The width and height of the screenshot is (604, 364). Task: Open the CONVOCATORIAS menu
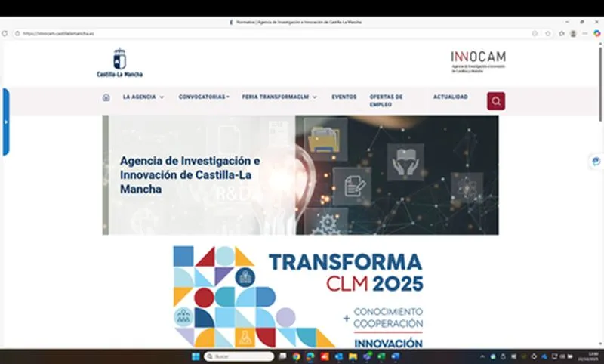[202, 97]
